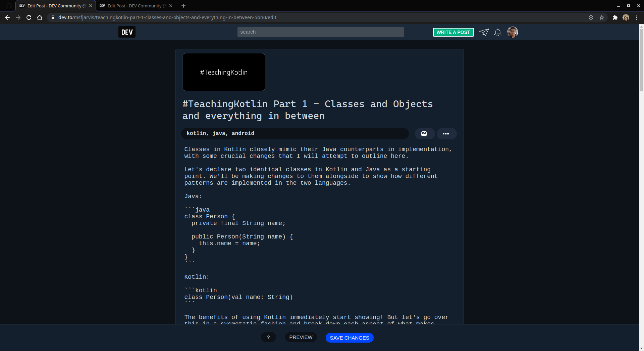Click the #TeachingKotlin cover image
This screenshot has height=351, width=644.
224,72
